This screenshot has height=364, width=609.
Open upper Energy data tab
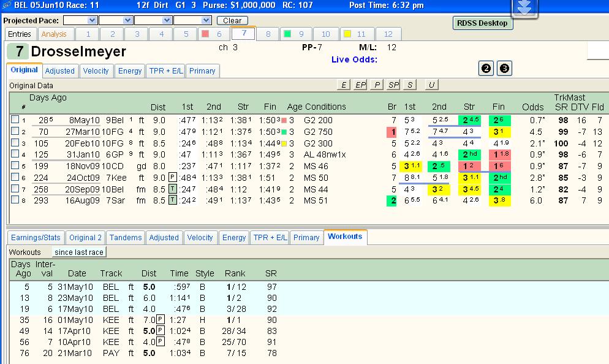pyautogui.click(x=130, y=71)
